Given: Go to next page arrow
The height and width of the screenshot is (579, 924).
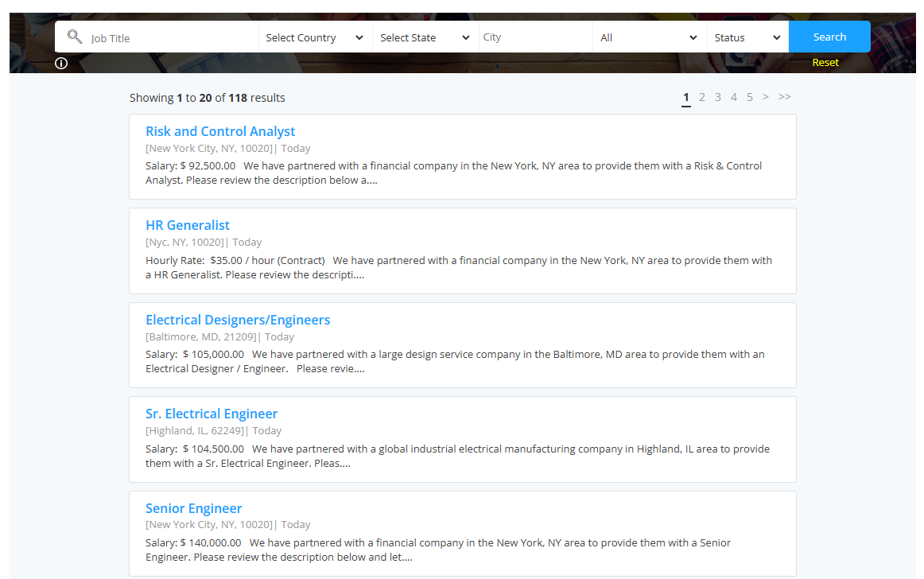Looking at the screenshot, I should pyautogui.click(x=766, y=97).
